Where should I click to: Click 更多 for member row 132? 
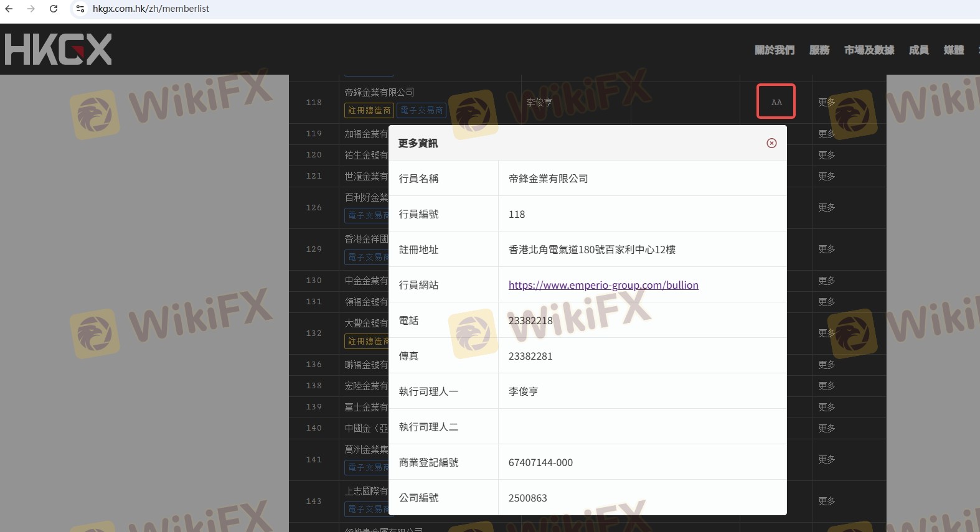click(827, 333)
